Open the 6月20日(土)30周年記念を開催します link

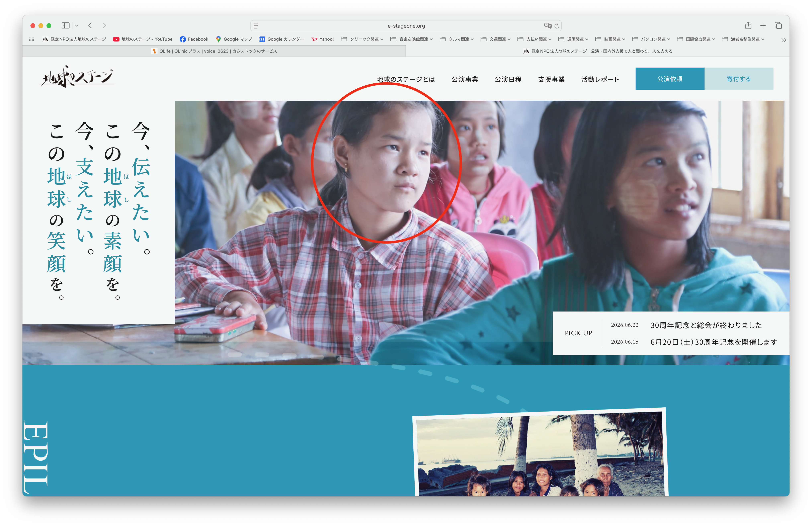[714, 342]
